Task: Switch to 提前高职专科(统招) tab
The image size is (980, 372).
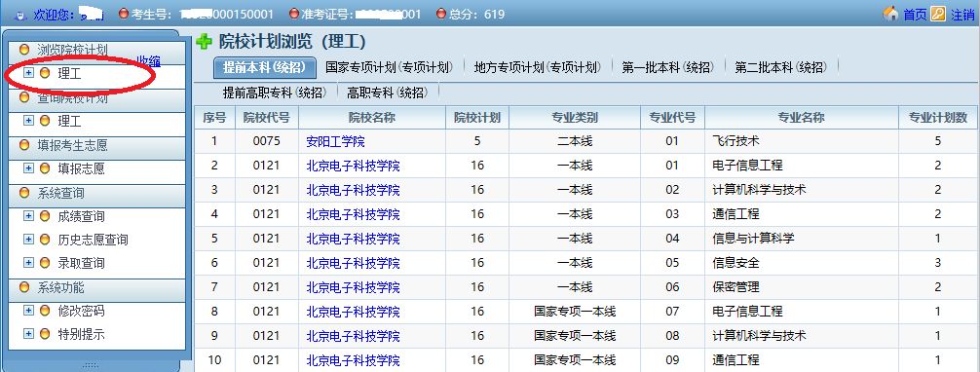Action: pos(275,93)
